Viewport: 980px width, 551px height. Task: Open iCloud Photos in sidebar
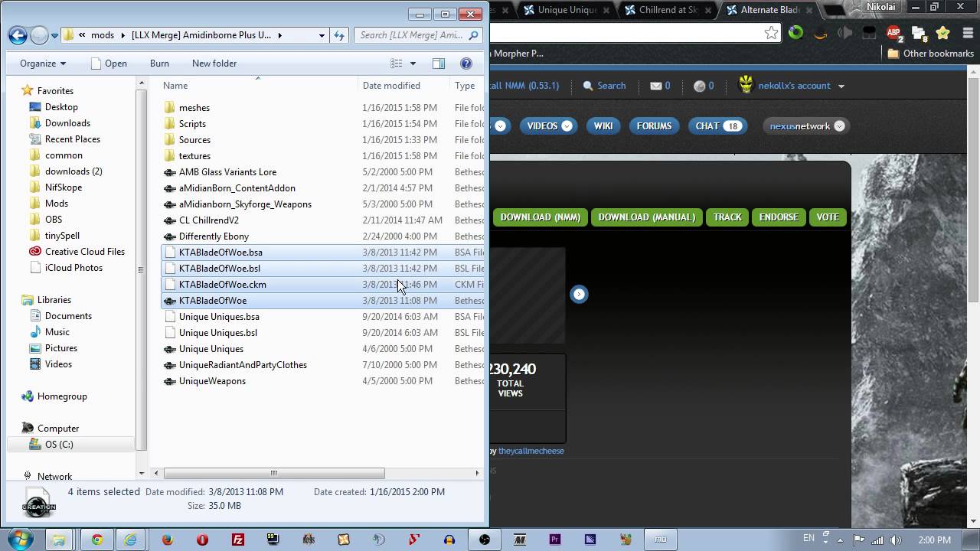pyautogui.click(x=73, y=268)
